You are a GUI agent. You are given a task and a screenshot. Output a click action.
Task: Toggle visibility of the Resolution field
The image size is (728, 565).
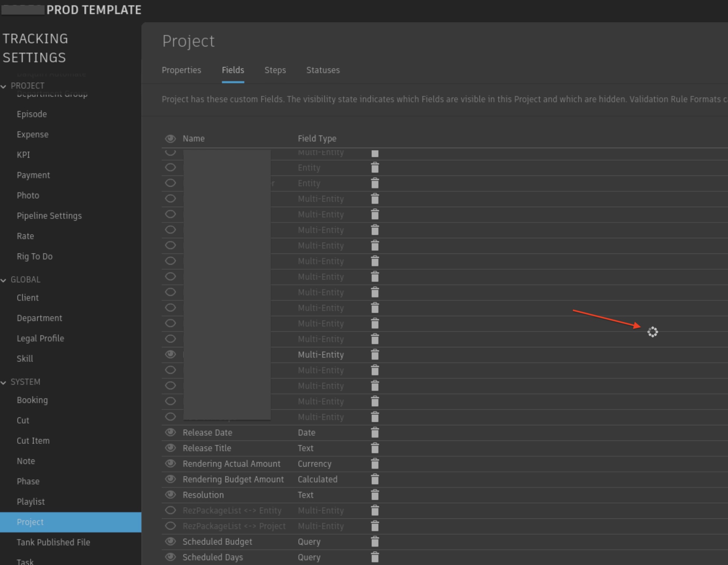(x=171, y=495)
